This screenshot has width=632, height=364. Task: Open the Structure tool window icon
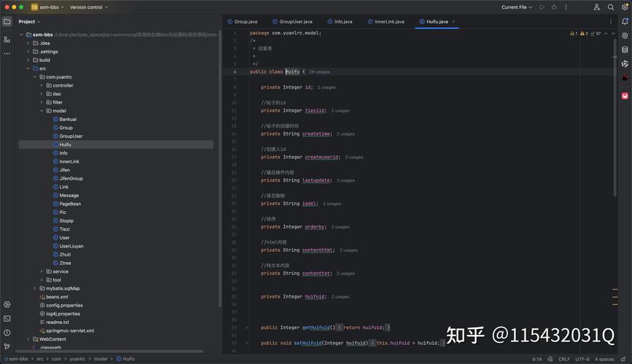[7, 39]
